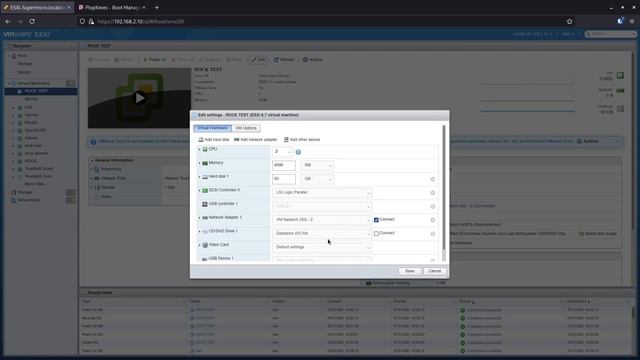Click the Hard disk 1 size input

click(x=284, y=179)
